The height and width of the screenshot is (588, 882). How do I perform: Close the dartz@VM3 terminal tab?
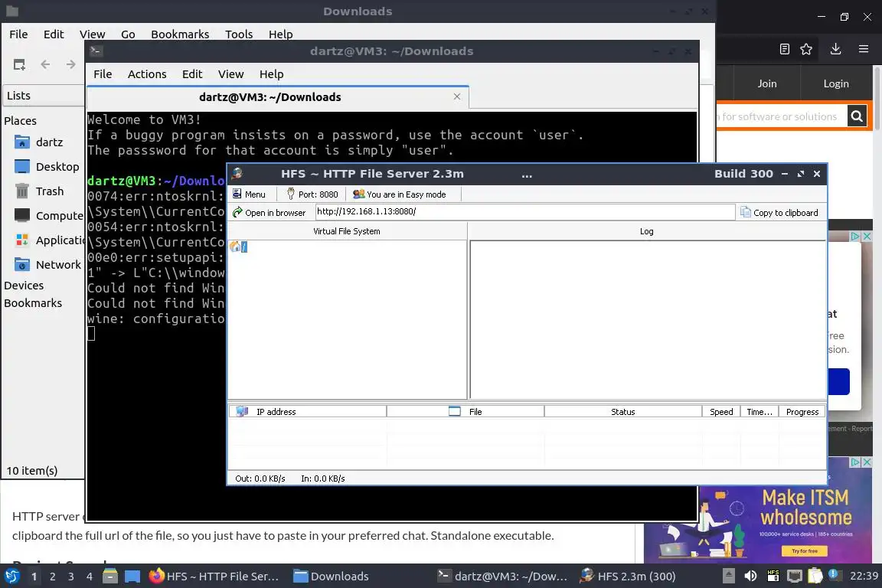pos(457,96)
